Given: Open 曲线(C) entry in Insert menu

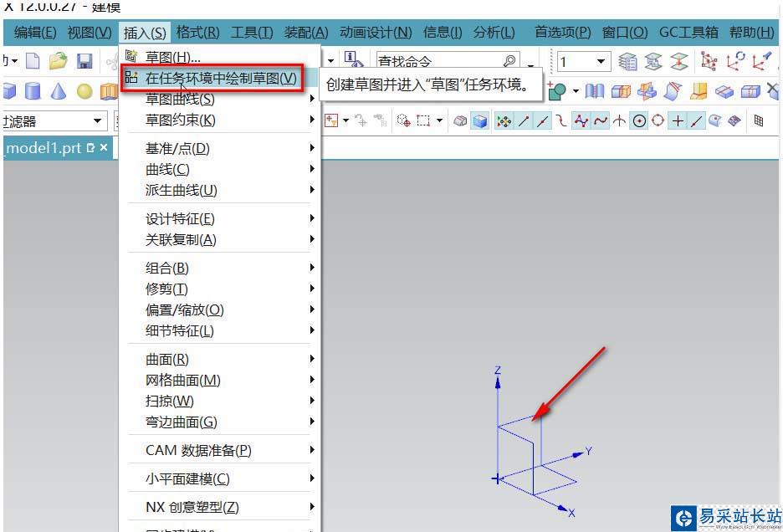Looking at the screenshot, I should [x=221, y=169].
